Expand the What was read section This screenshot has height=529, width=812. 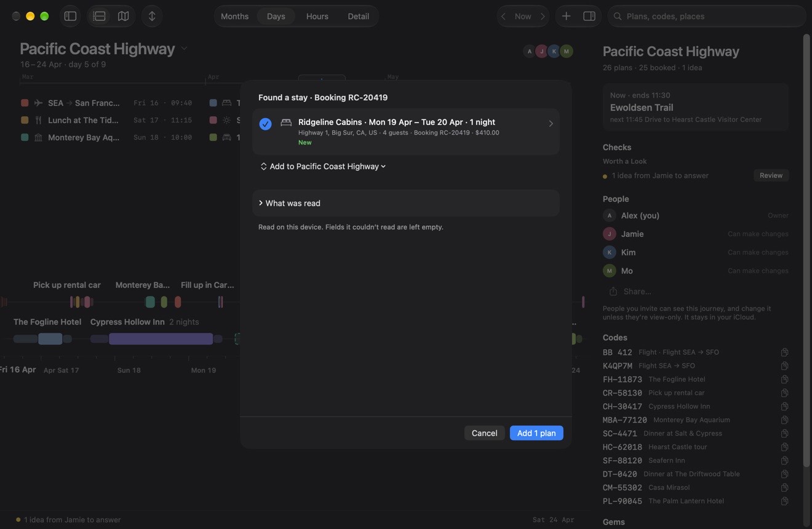405,203
